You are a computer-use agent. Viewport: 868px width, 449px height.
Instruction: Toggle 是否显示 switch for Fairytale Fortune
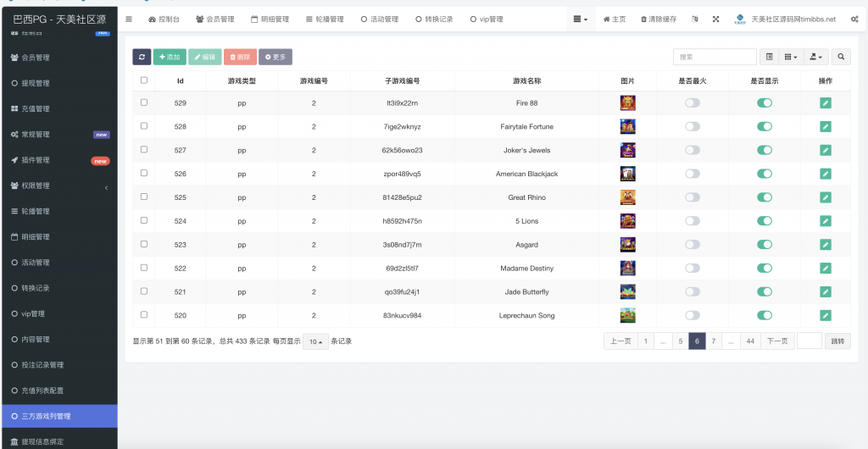[765, 127]
